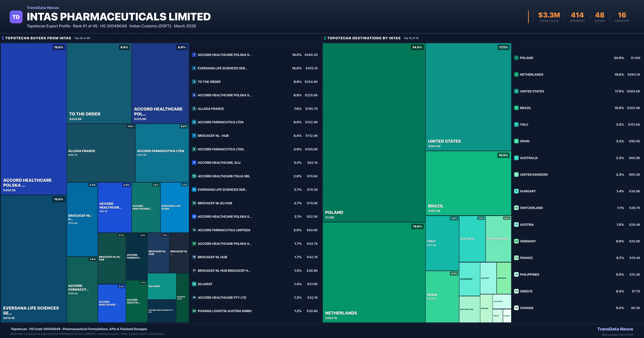Click the 34.9% badge on Poland block

coord(417,47)
